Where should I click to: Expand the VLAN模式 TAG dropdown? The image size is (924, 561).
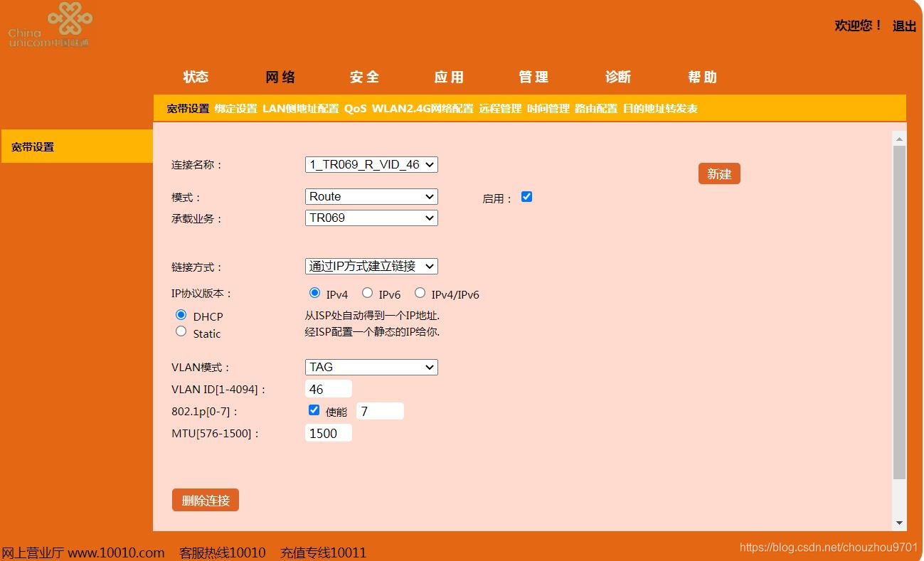click(x=371, y=367)
